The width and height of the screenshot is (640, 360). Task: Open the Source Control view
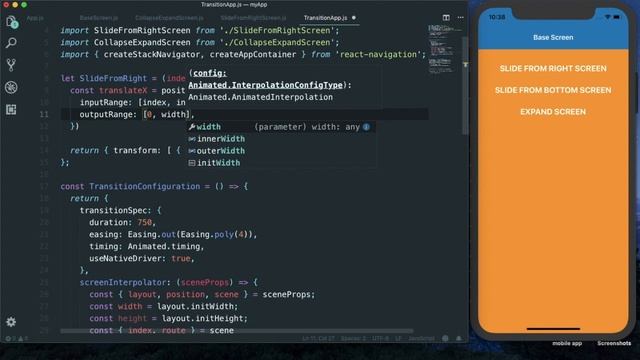coord(11,65)
